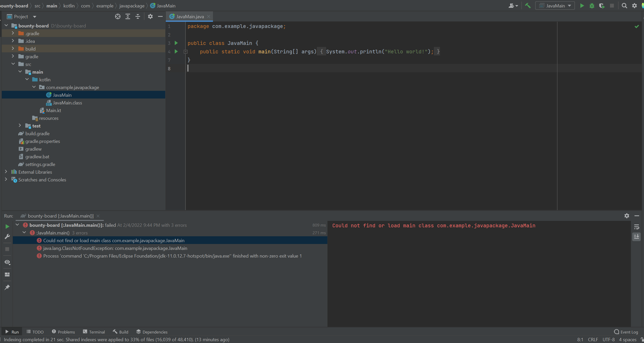Collapse the src folder
Viewport: 644px width, 343px height.
pyautogui.click(x=13, y=64)
